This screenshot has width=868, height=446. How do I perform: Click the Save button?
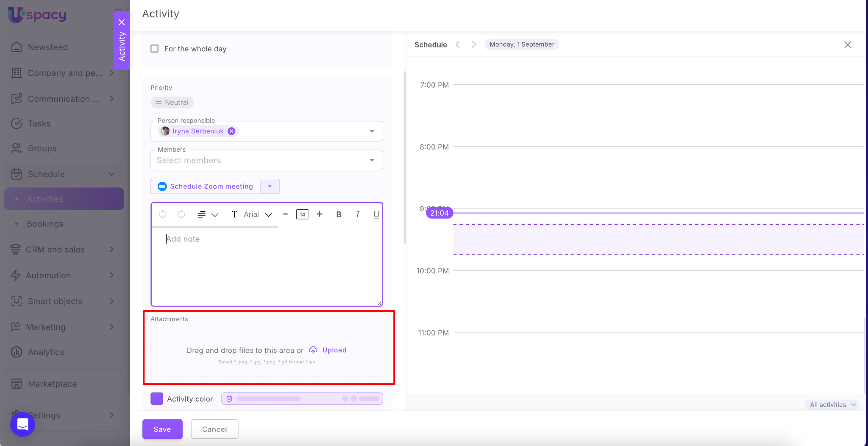[162, 429]
